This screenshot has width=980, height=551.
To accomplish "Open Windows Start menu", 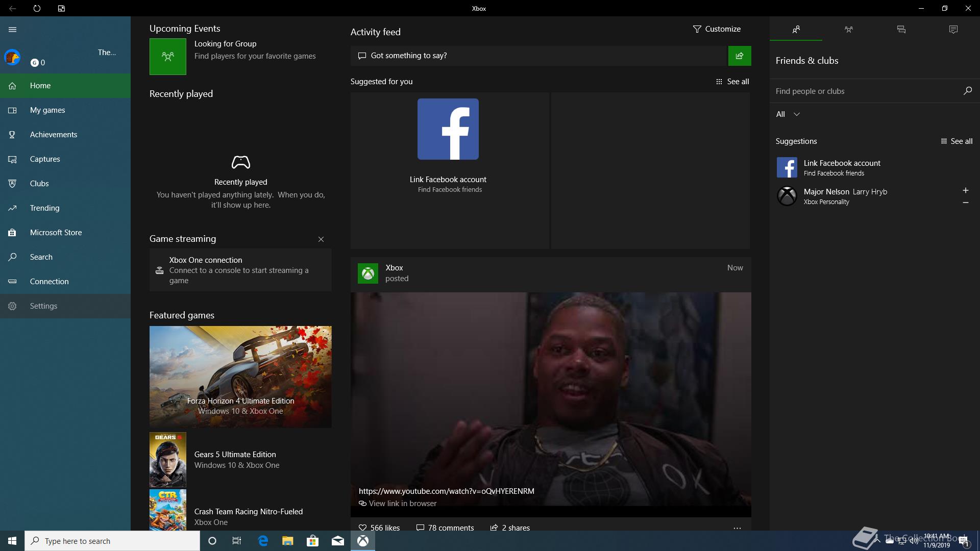I will coord(12,541).
